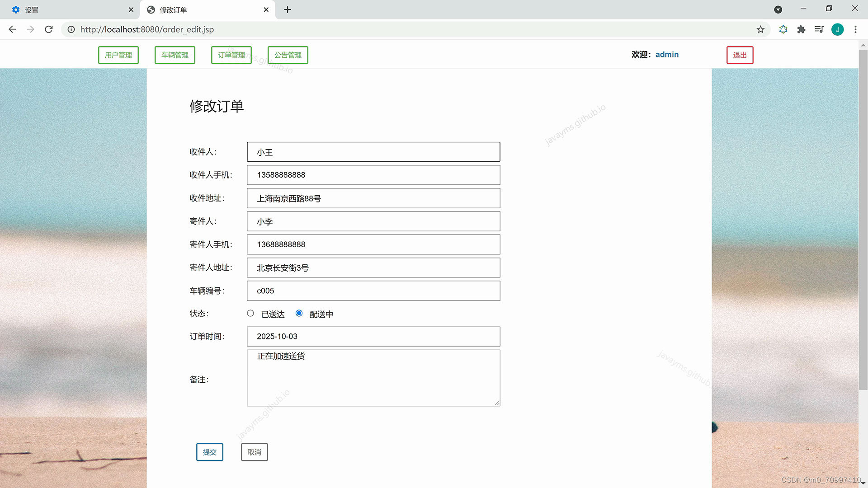Open the extensions puzzle icon
Viewport: 868px width, 488px height.
[x=801, y=29]
